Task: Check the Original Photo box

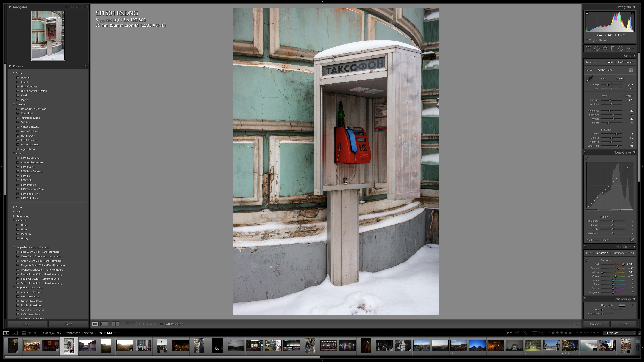Action: click(586, 40)
